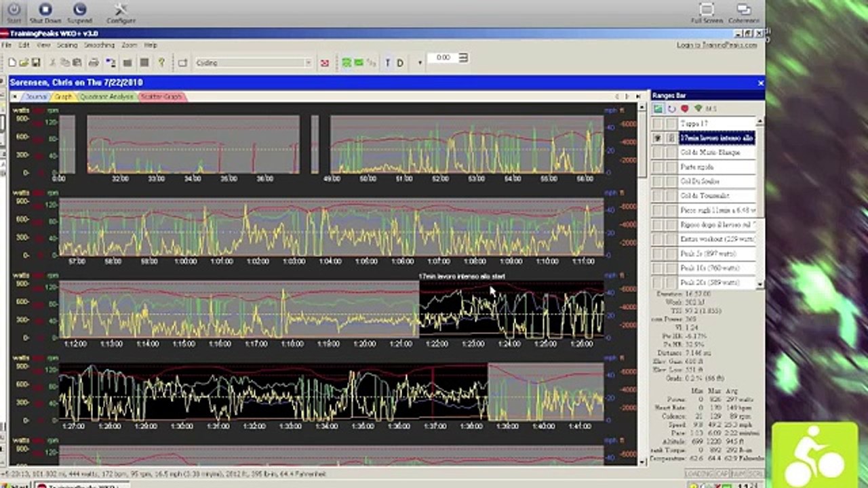The image size is (868, 488).
Task: Click the Login to TrainingPeaks.com link
Action: (x=717, y=45)
